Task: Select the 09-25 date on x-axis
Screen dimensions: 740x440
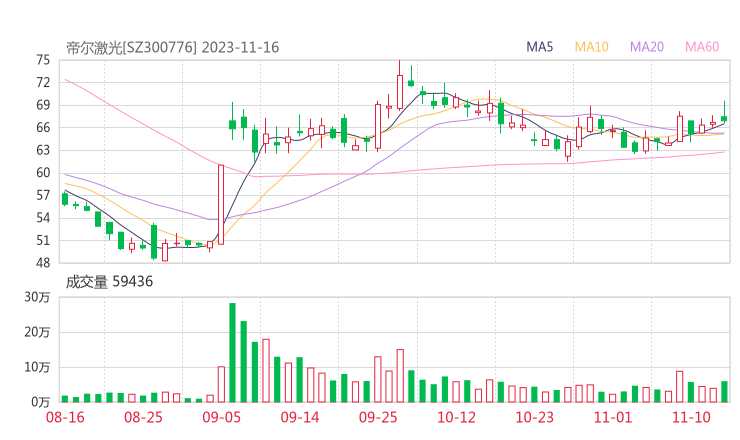Action: tap(378, 416)
